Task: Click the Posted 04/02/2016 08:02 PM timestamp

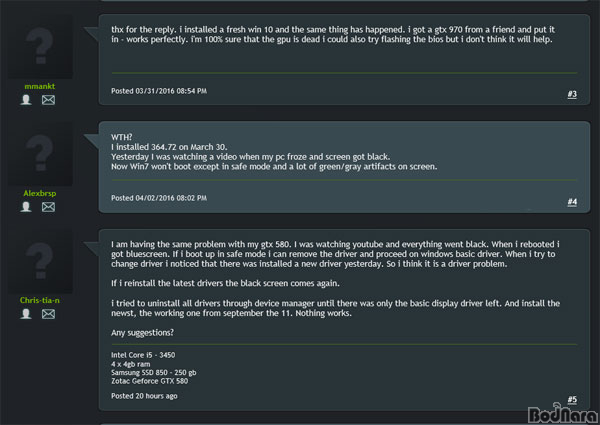Action: pyautogui.click(x=159, y=198)
